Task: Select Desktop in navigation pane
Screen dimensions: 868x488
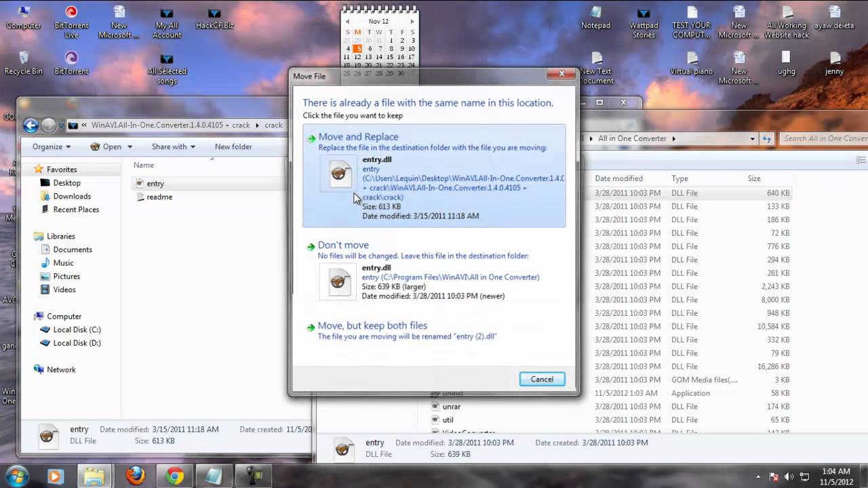Action: pyautogui.click(x=66, y=183)
